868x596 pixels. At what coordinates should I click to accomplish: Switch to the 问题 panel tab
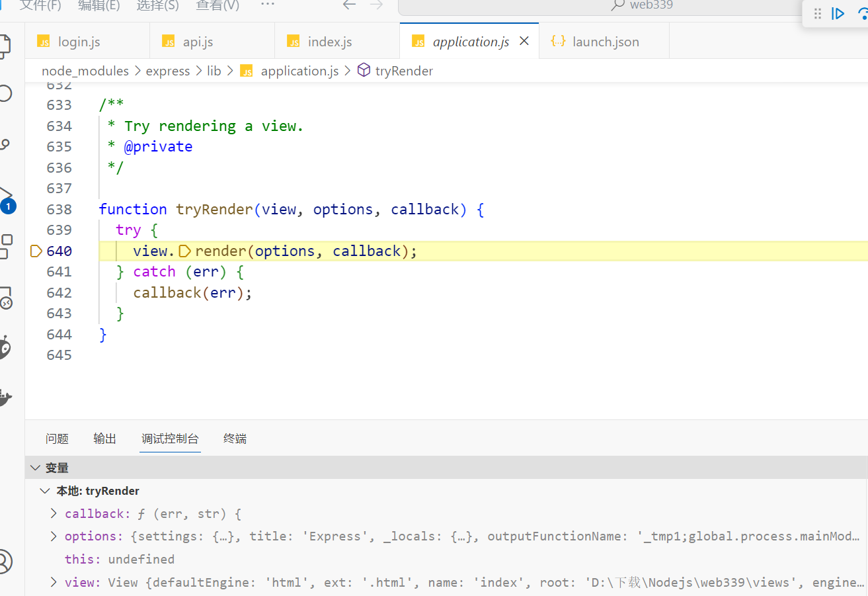(57, 439)
